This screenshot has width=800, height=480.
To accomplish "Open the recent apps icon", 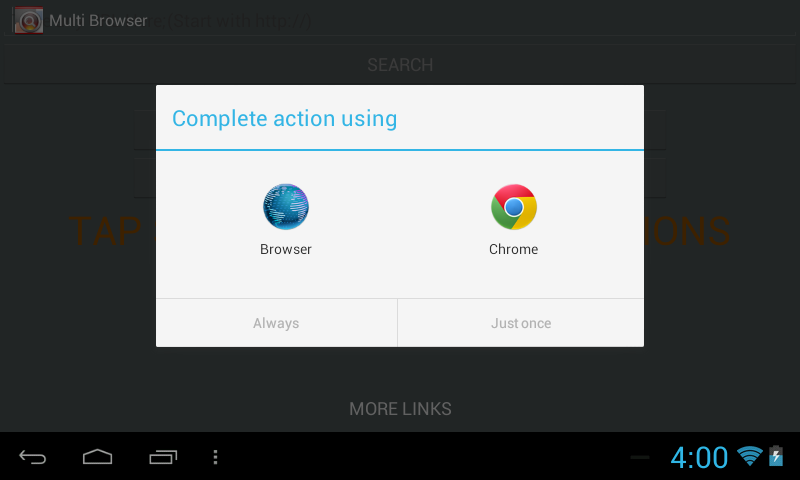I will pyautogui.click(x=163, y=457).
